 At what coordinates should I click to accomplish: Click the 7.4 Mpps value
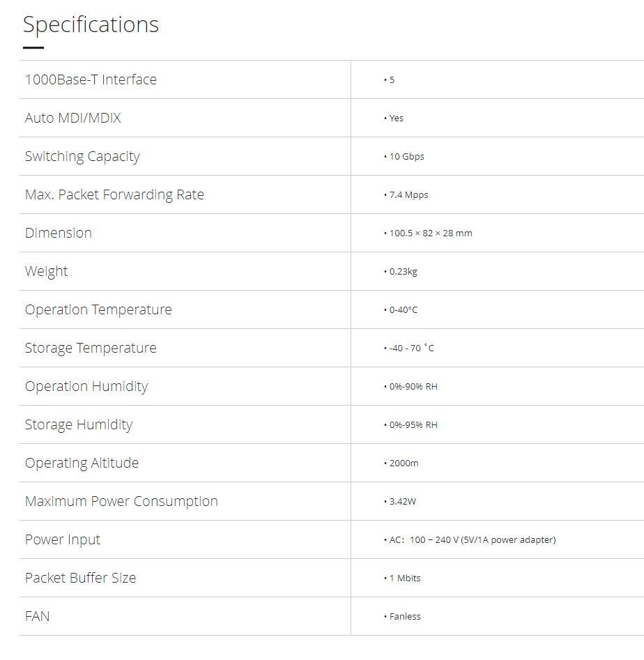(408, 195)
